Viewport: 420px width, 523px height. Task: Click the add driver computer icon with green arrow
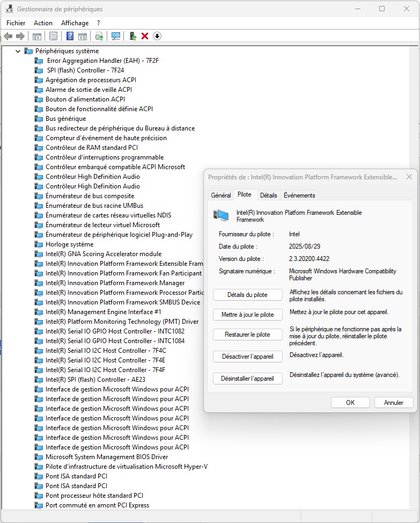click(x=133, y=36)
